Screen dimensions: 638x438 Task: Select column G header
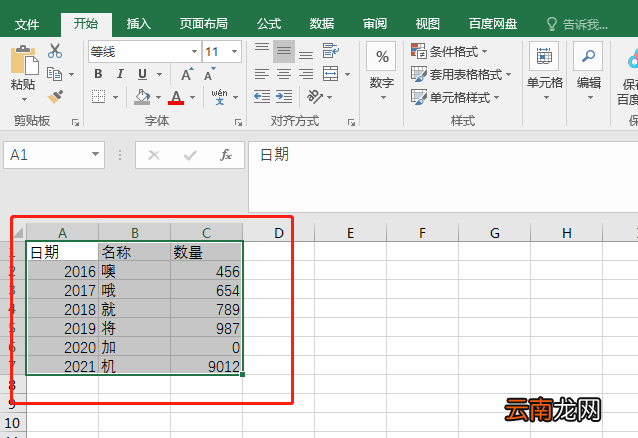[x=495, y=233]
